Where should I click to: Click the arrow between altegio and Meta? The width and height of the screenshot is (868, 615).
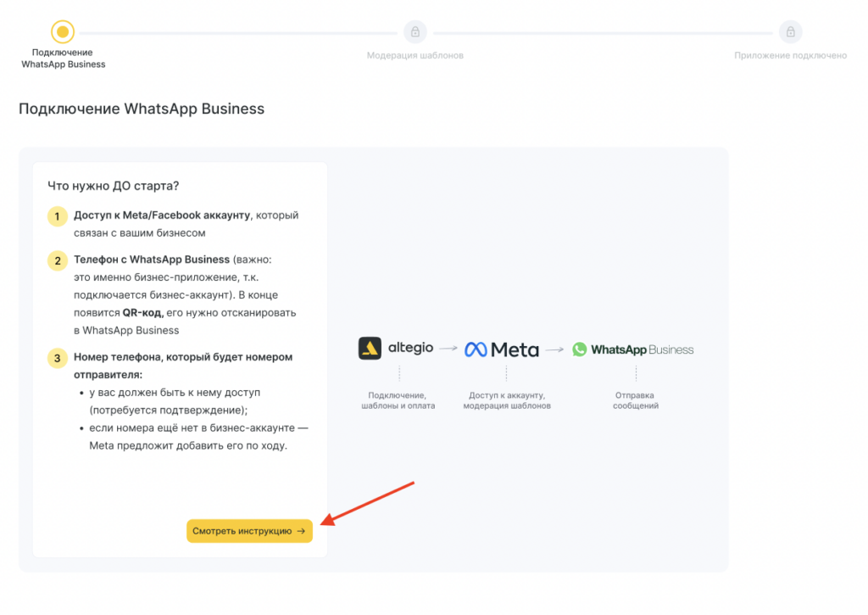[x=448, y=349]
